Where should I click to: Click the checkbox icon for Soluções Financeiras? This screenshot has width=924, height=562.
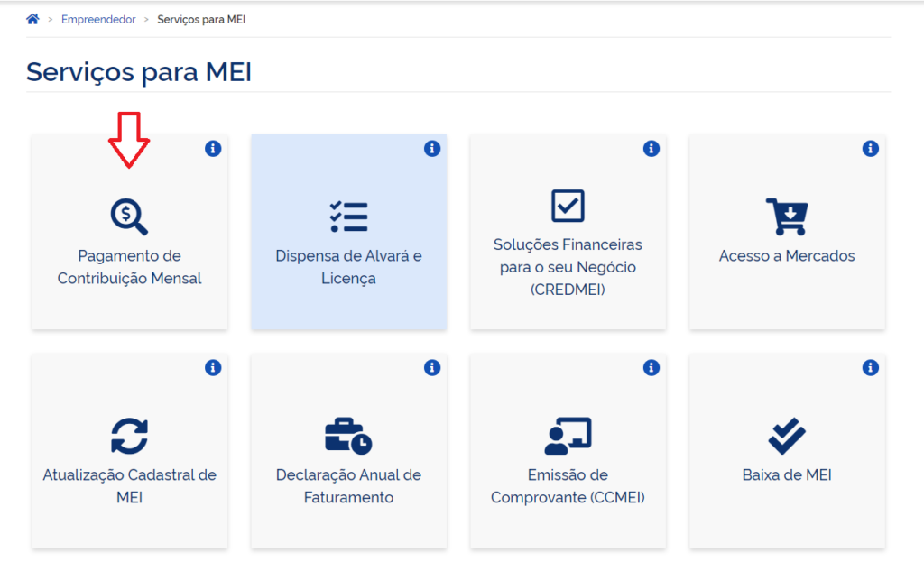coord(568,206)
